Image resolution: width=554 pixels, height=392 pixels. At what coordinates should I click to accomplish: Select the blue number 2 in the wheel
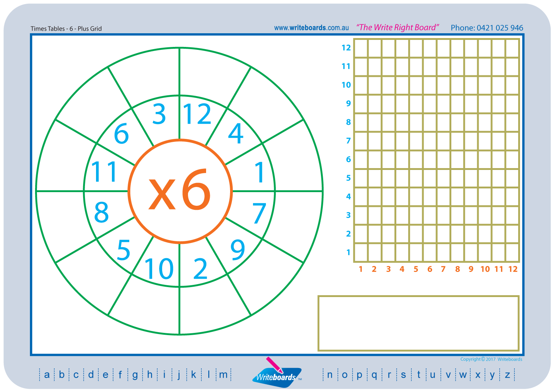[201, 269]
